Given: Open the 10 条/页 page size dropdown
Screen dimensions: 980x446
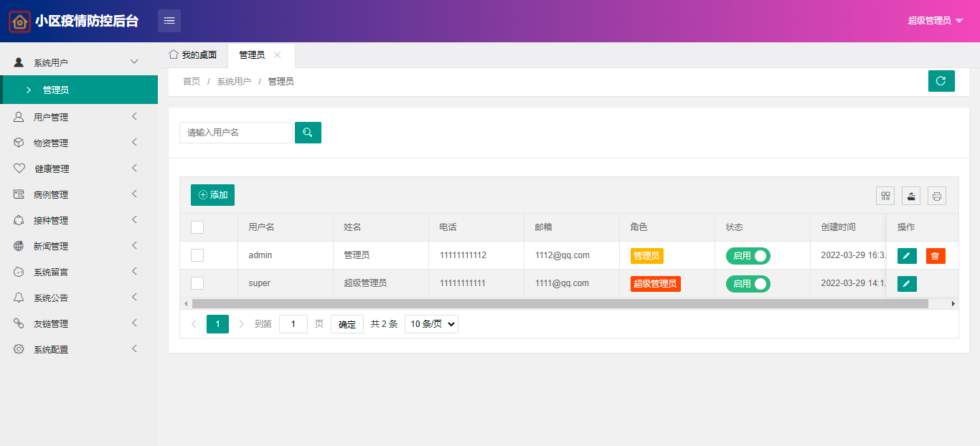Looking at the screenshot, I should (431, 324).
